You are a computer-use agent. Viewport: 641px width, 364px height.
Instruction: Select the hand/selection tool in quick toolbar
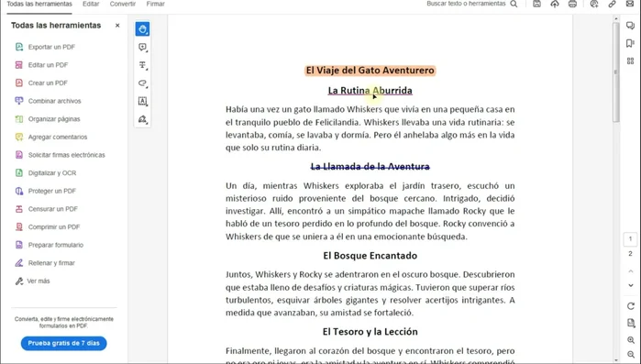tap(143, 29)
